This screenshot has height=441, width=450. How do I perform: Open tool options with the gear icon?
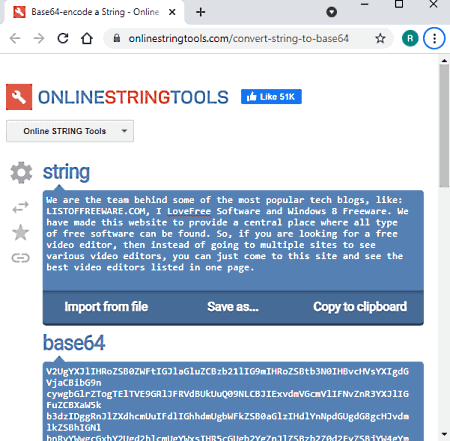click(21, 173)
